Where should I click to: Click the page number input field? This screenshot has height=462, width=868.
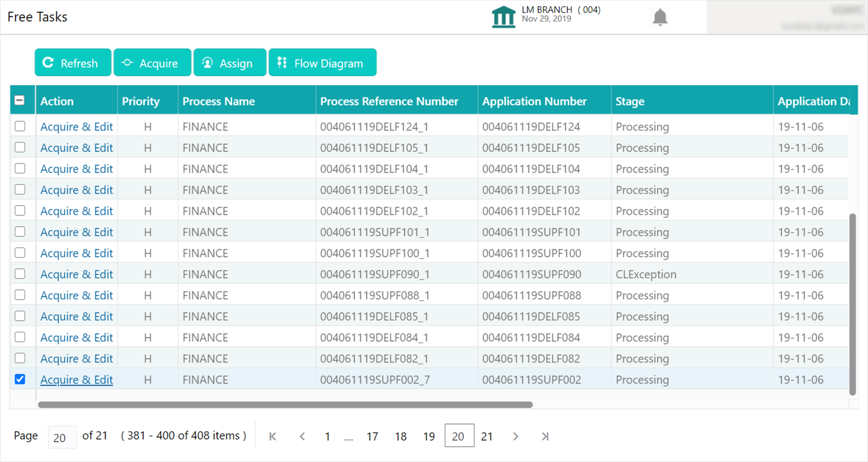(62, 437)
